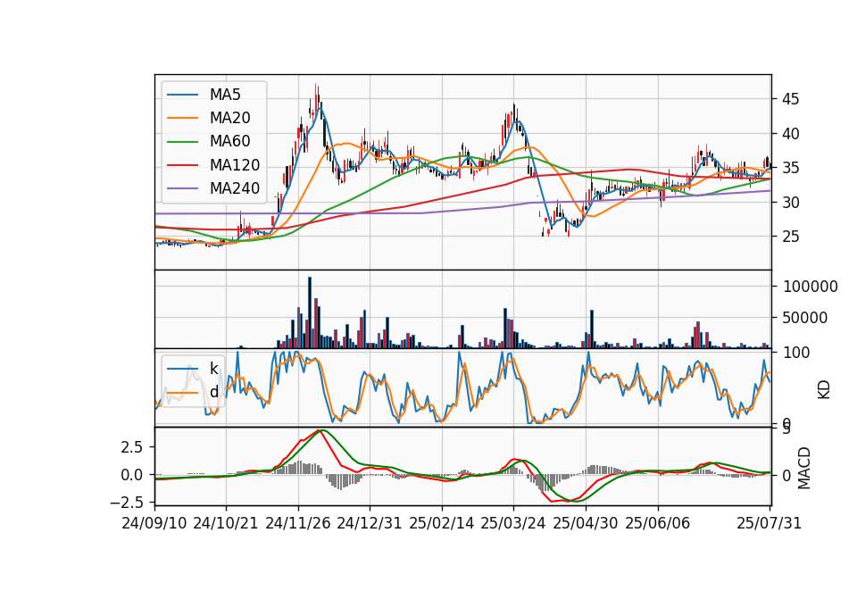The height and width of the screenshot is (616, 857).
Task: Click the 25/03/24 date axis label
Action: tap(513, 523)
